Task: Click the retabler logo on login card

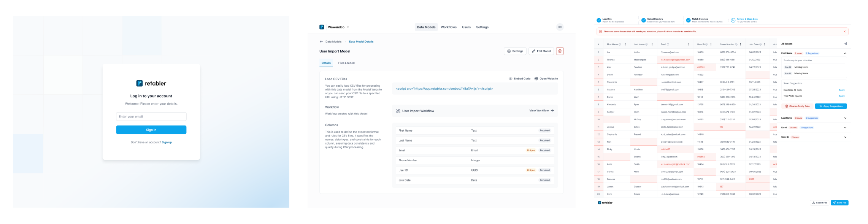Action: [x=151, y=83]
